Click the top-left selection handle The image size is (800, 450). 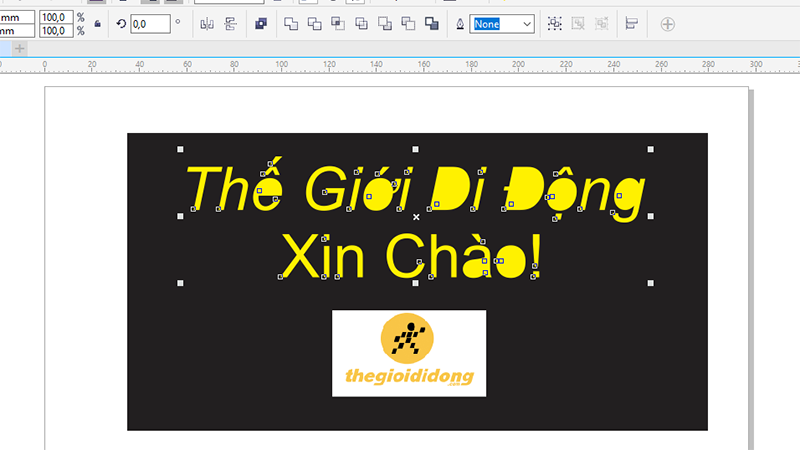[x=180, y=149]
